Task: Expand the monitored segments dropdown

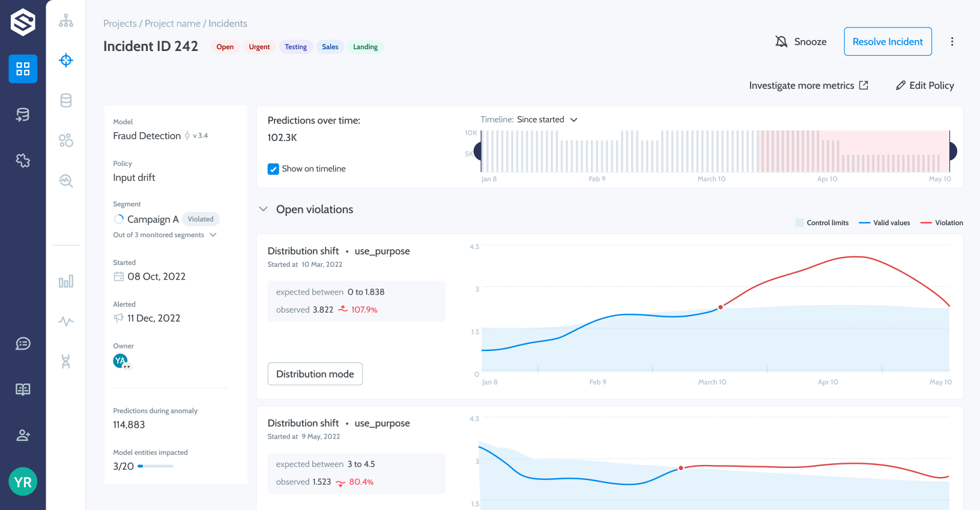Action: pos(213,235)
